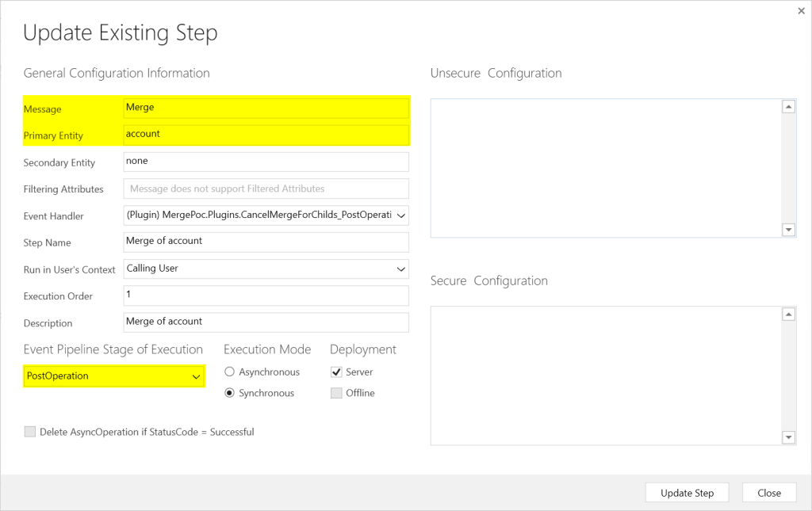The width and height of the screenshot is (812, 511).
Task: Check Delete AsyncOperation if StatusCode Successful
Action: click(x=30, y=432)
